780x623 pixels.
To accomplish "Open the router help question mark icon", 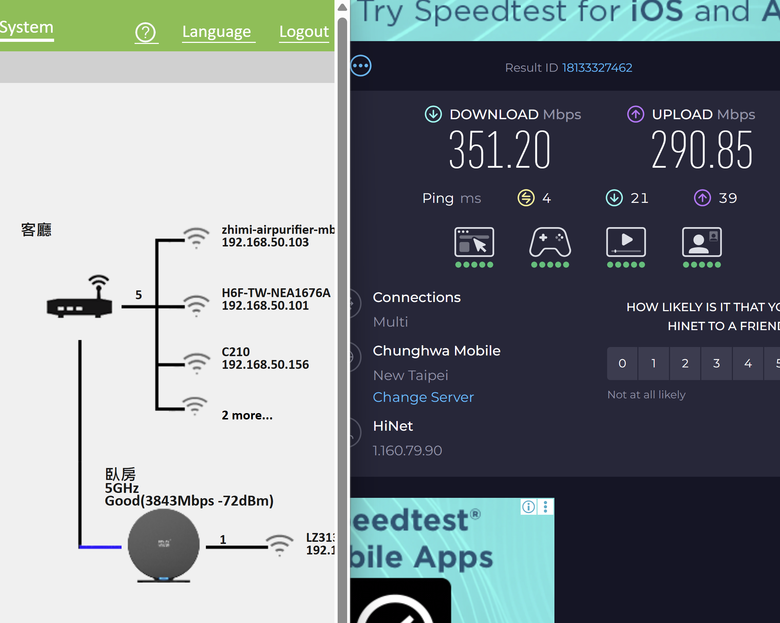I will [146, 33].
